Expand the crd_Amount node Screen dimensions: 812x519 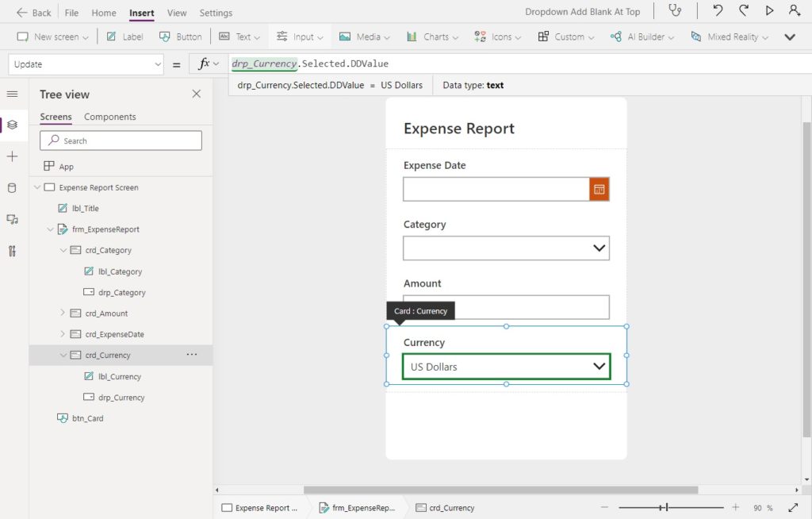coord(63,313)
